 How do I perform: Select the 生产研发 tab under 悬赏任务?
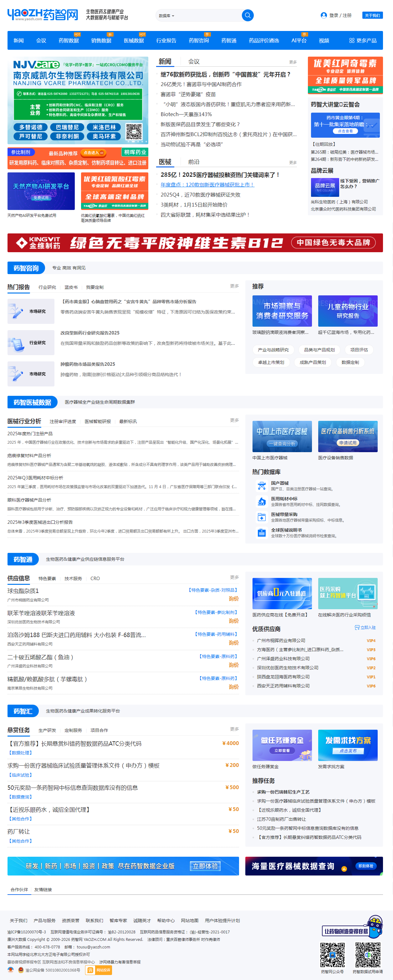pos(47,730)
